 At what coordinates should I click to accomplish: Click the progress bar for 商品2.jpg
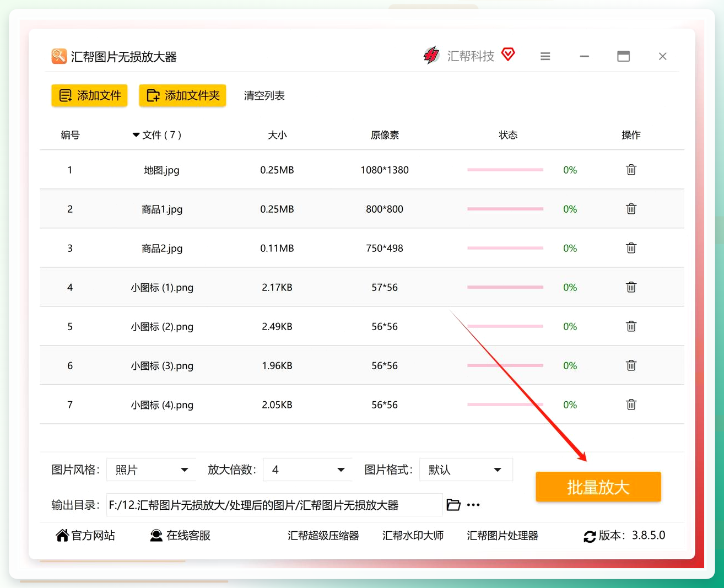505,248
